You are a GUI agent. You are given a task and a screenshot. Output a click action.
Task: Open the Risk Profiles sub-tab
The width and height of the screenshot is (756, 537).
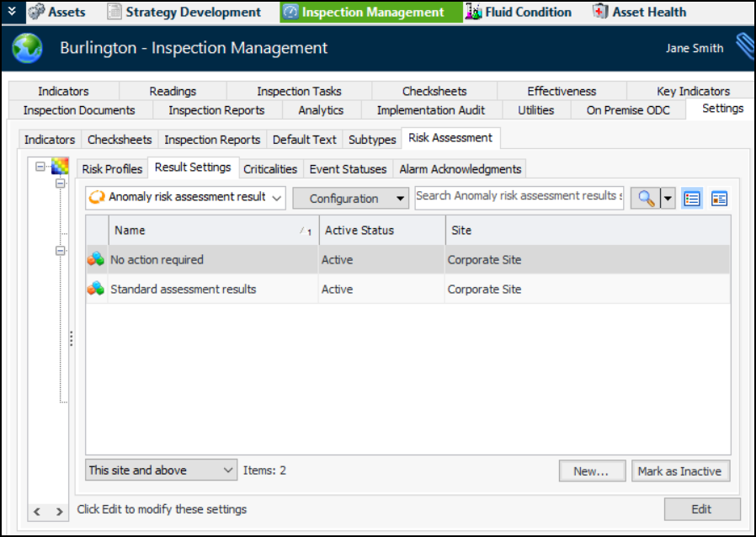pyautogui.click(x=112, y=169)
